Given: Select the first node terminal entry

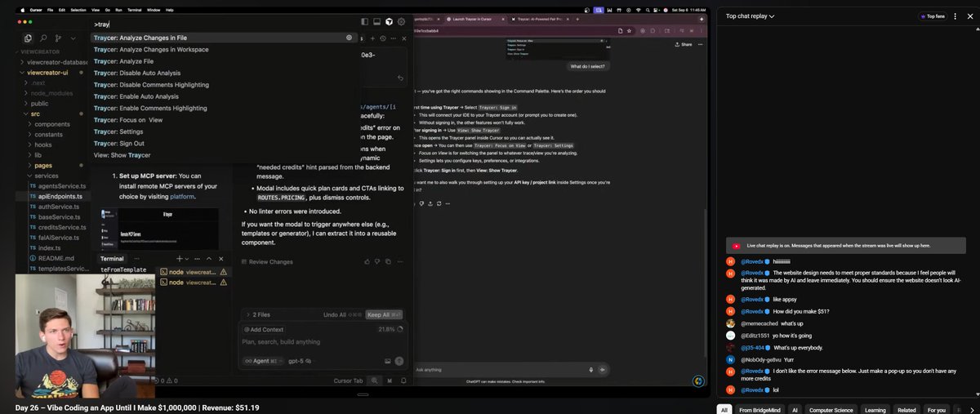Looking at the screenshot, I should point(192,271).
